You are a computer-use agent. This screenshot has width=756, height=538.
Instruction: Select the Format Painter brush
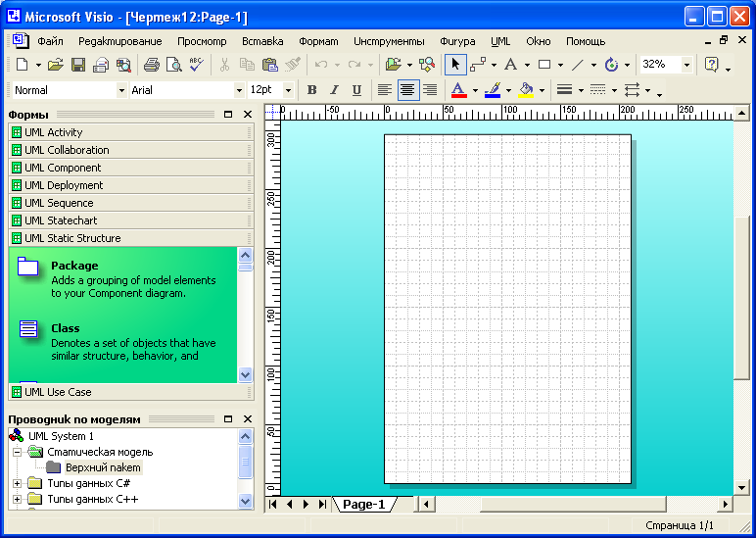click(x=292, y=65)
